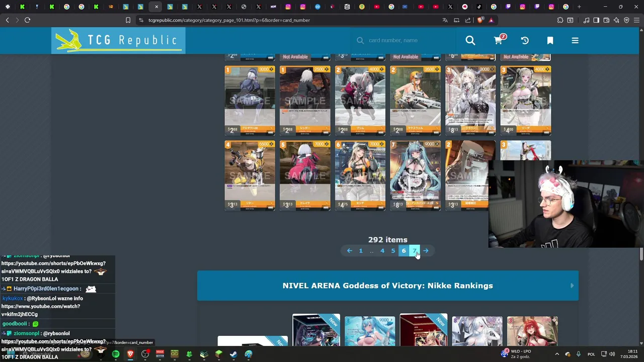This screenshot has width=644, height=362.
Task: Open the cost 3 card priced $8.13 with 3000 power
Action: point(470,101)
